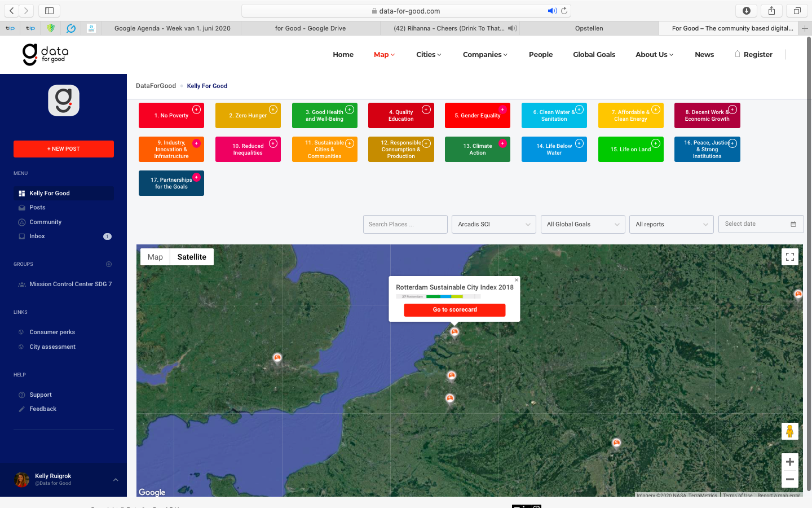Open the All reports dropdown
Viewport: 812px width, 508px height.
[671, 224]
